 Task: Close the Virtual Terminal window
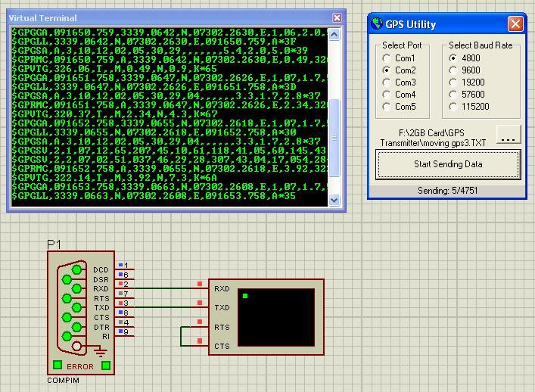[x=337, y=17]
